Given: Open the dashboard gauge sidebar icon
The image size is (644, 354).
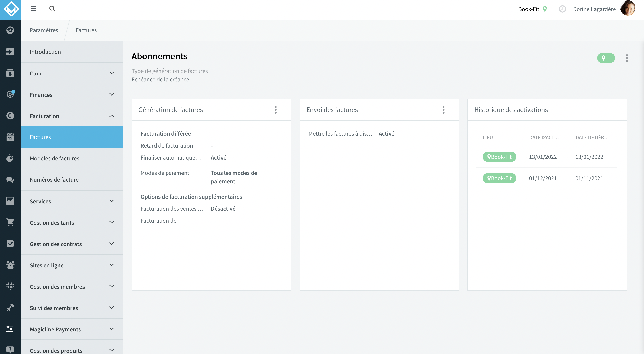Looking at the screenshot, I should (10, 30).
